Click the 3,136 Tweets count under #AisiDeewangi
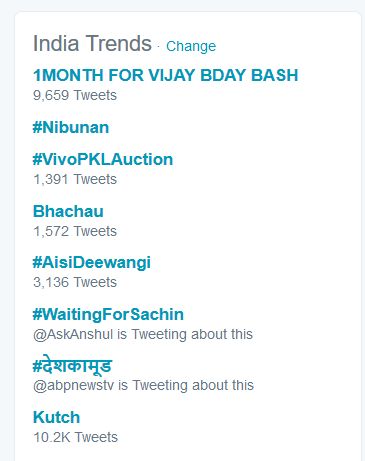The height and width of the screenshot is (461, 365). pos(75,282)
